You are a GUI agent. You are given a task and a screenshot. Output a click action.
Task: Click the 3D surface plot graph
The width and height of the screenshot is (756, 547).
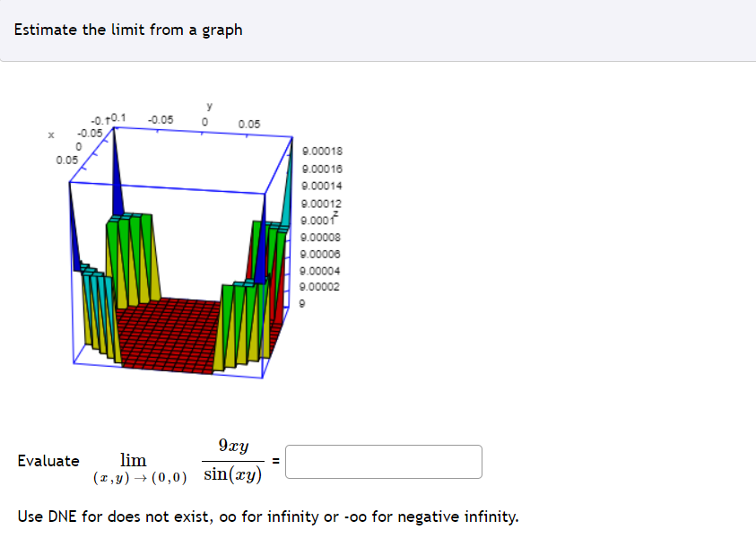196,241
